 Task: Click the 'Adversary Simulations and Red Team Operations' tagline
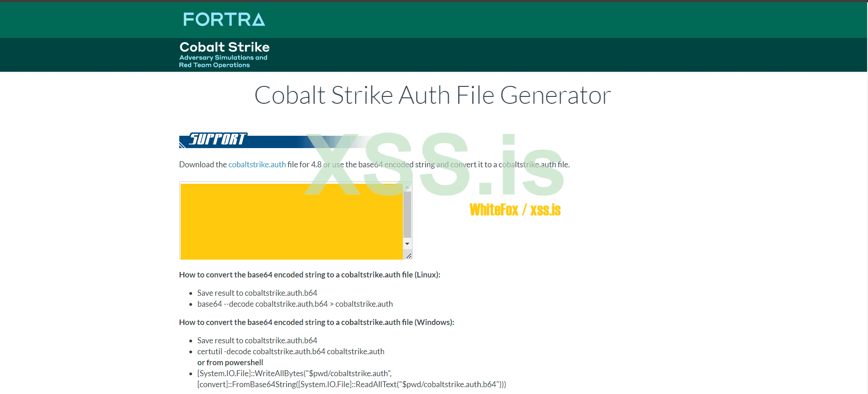tap(223, 61)
